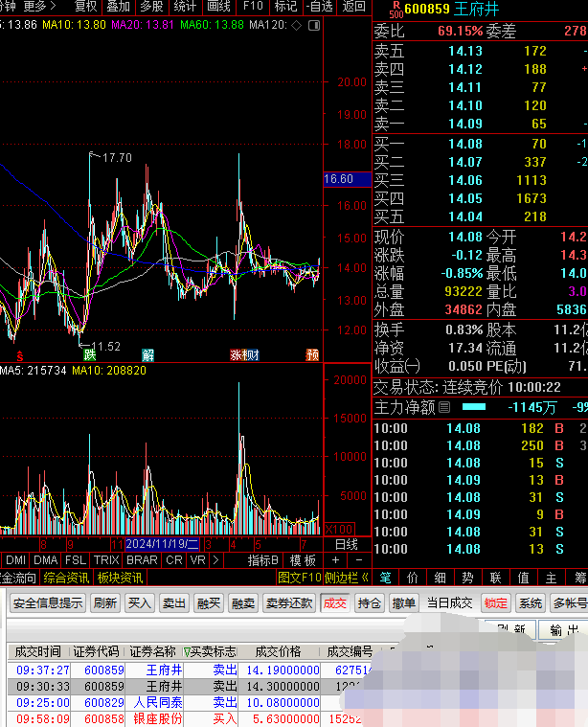This screenshot has width=588, height=727.
Task: Open the 买卖标志 column filter triangle
Action: click(x=187, y=652)
